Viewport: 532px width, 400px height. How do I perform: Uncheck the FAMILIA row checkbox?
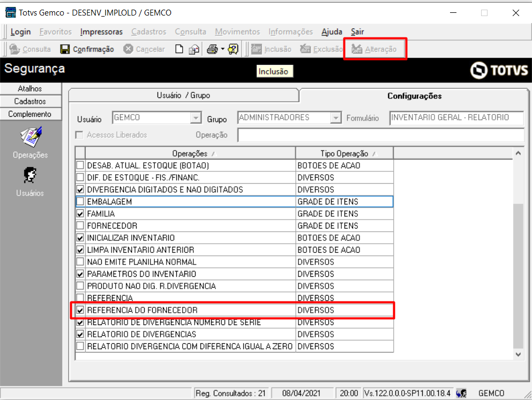click(80, 214)
